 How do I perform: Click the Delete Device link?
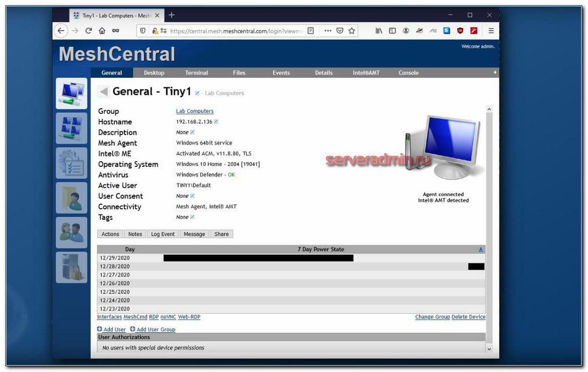point(468,317)
